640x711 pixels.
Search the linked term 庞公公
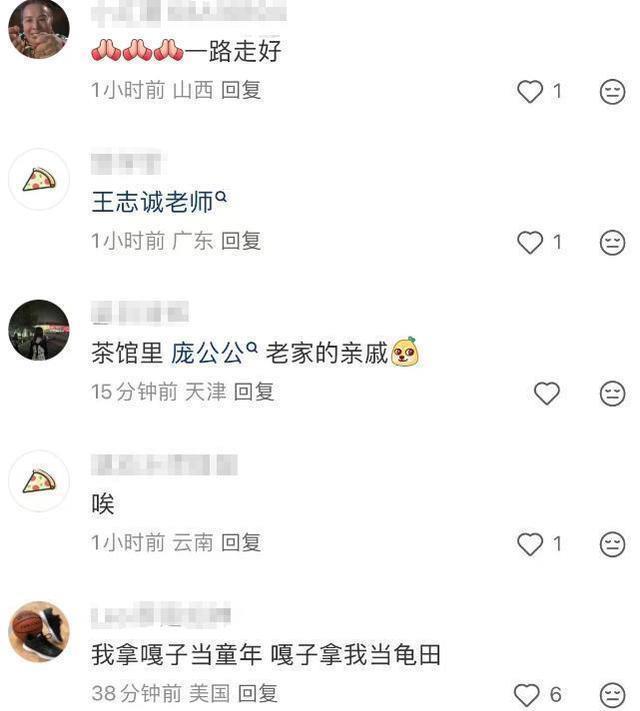click(x=214, y=352)
